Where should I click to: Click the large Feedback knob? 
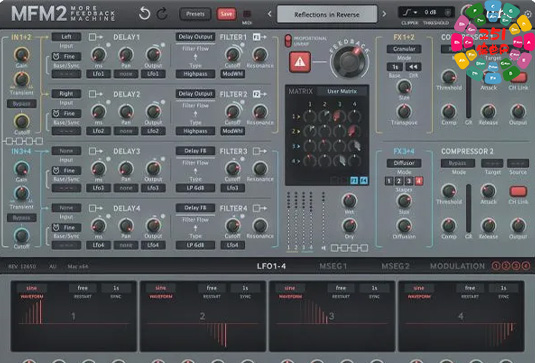pos(349,62)
